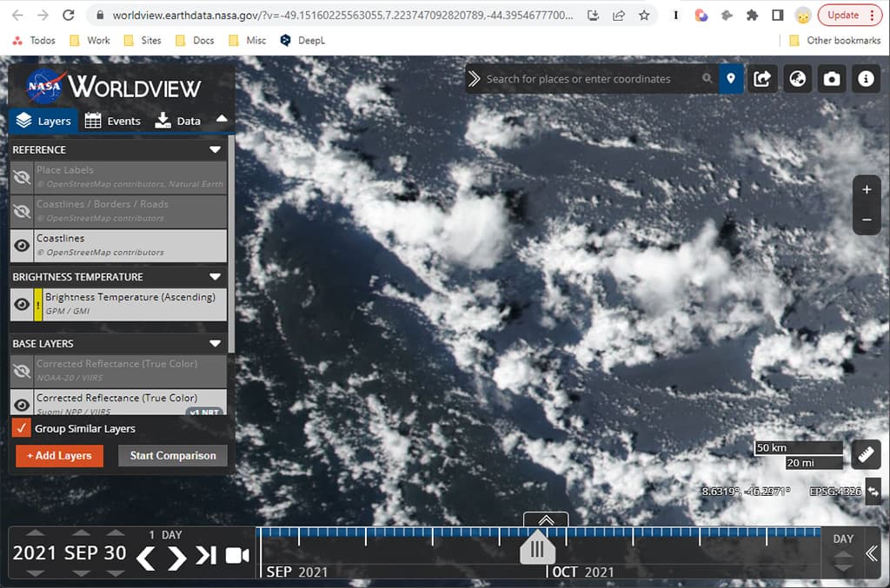
Task: Open Worldview information with the info icon
Action: (866, 78)
